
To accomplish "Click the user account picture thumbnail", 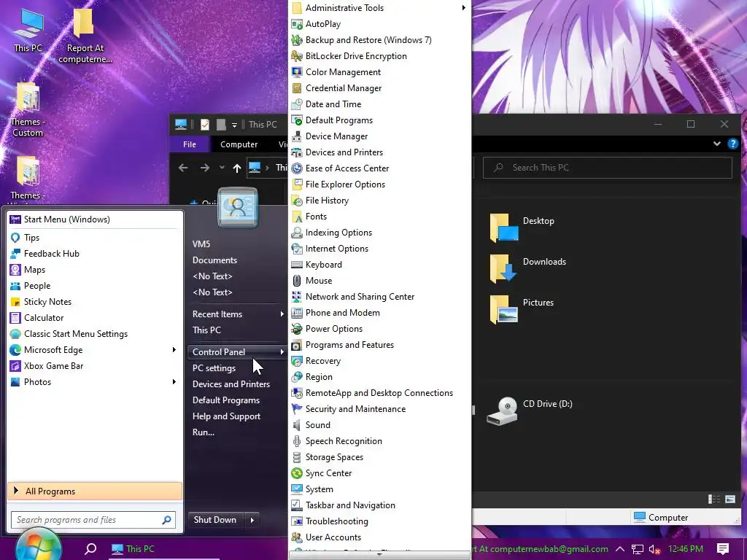I will 238,208.
